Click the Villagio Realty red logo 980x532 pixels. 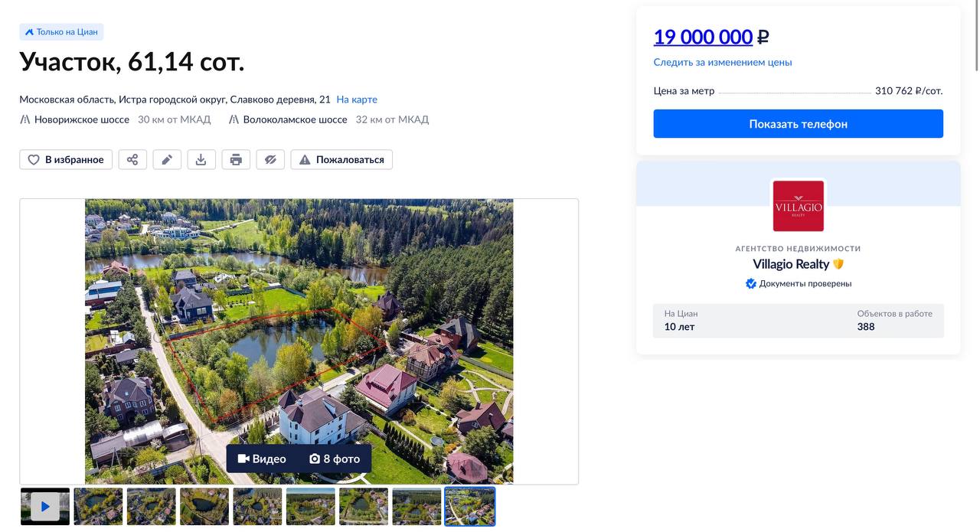coord(798,206)
